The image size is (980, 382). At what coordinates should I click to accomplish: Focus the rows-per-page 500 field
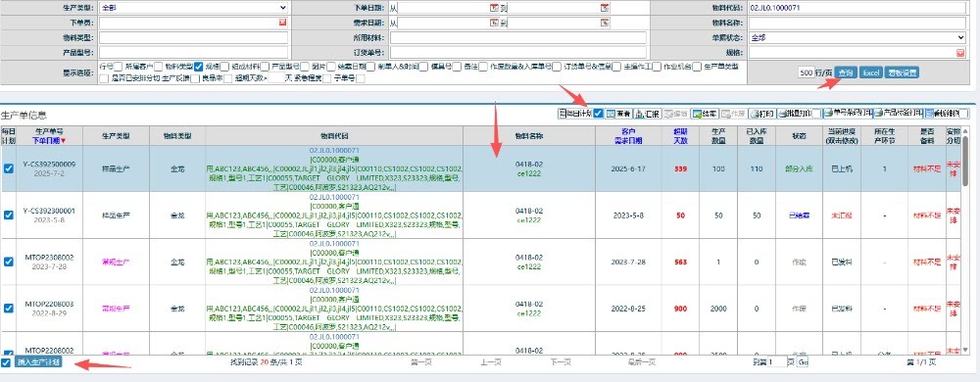point(806,72)
